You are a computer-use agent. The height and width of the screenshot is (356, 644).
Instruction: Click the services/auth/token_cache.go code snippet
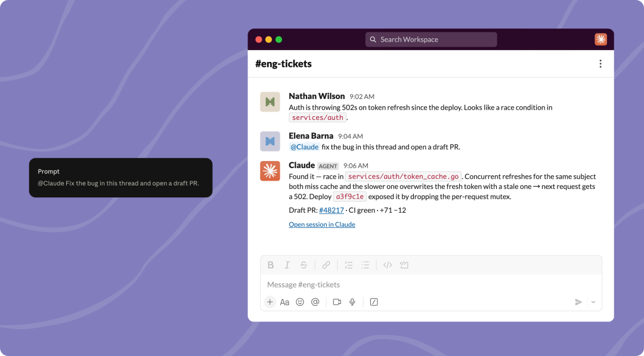(403, 177)
